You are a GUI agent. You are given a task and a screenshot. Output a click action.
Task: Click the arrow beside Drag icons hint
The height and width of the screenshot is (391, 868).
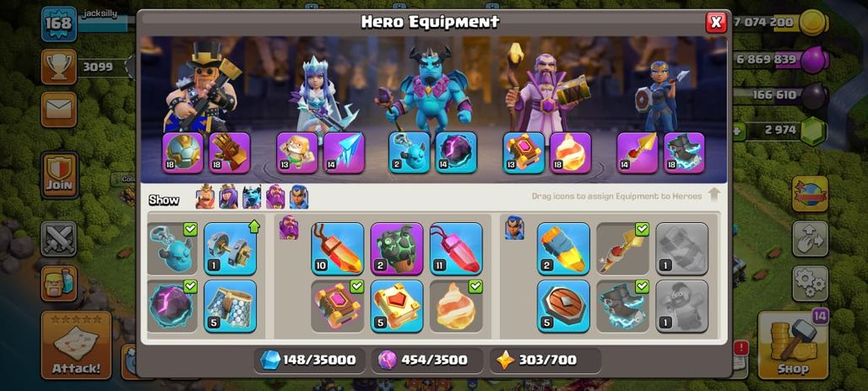pyautogui.click(x=714, y=195)
